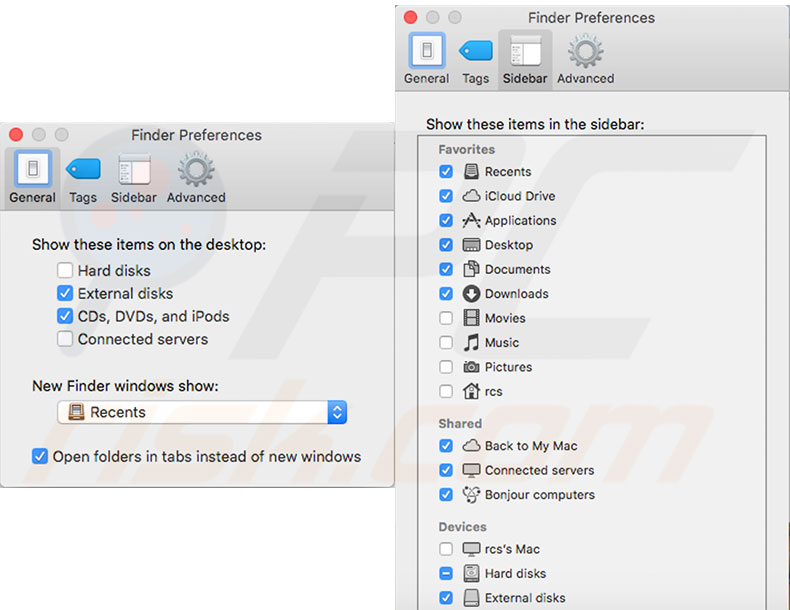Enable the Music sidebar checkbox
This screenshot has width=790, height=610.
click(x=446, y=343)
